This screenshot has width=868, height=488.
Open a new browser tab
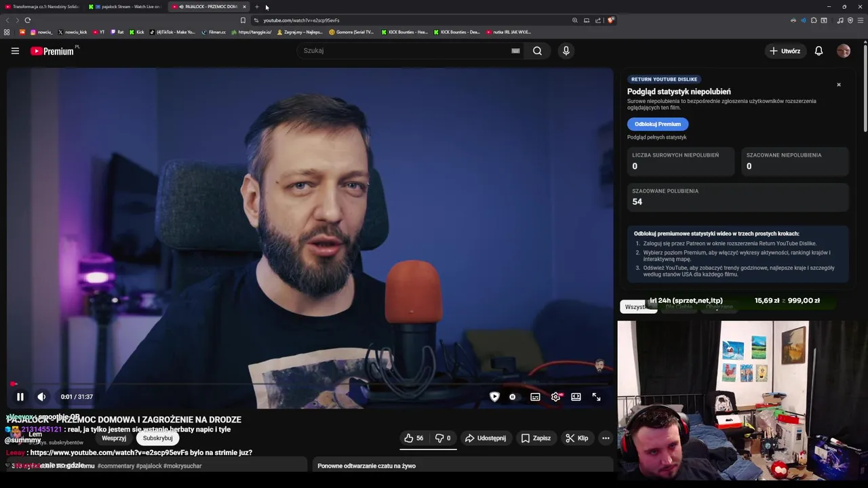257,7
